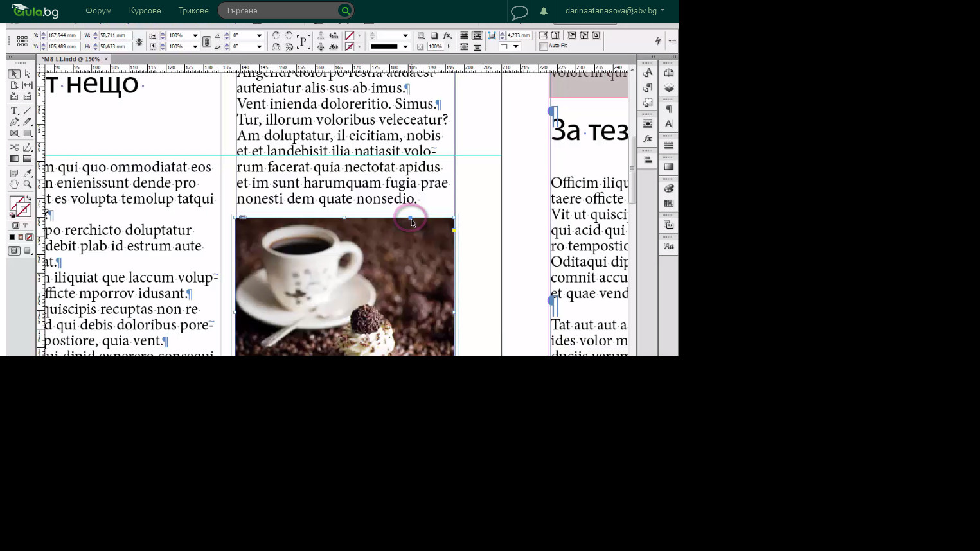Select the Hand tool
Image resolution: width=980 pixels, height=551 pixels.
[14, 184]
